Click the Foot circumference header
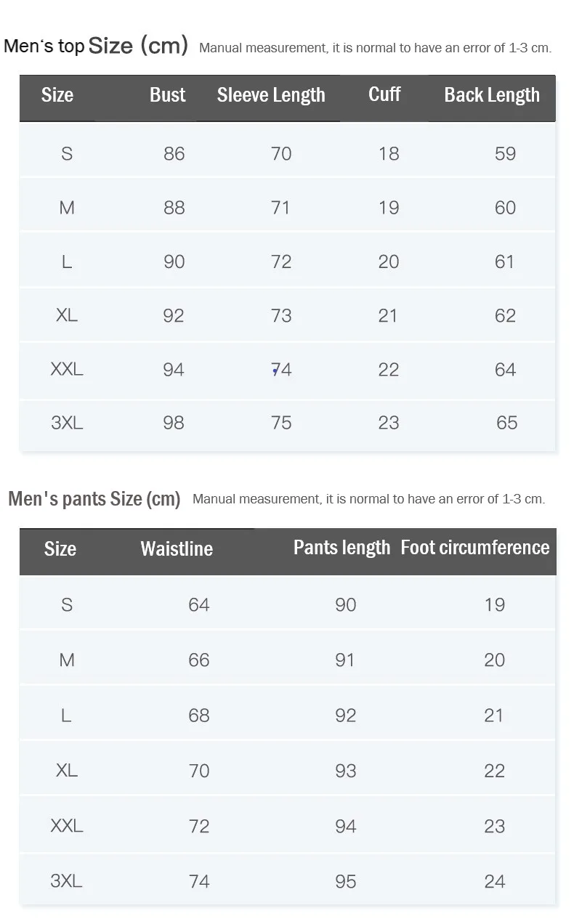The width and height of the screenshot is (574, 924). [x=475, y=548]
